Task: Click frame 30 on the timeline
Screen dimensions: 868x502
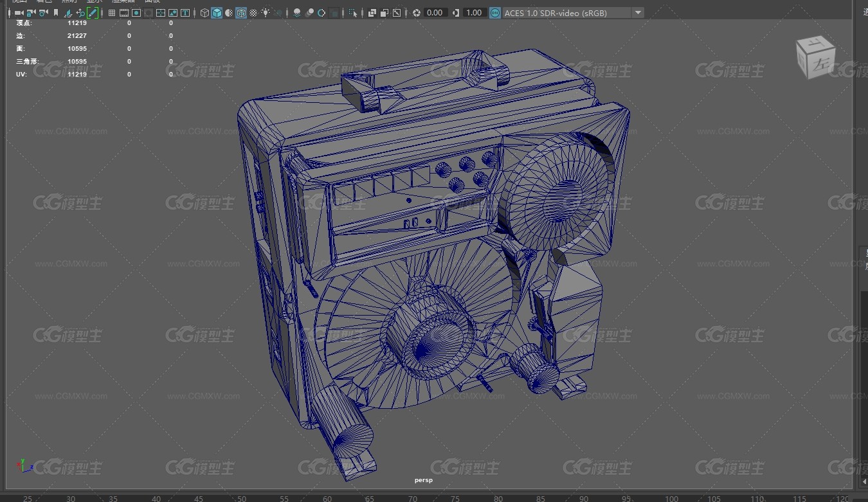Action: coord(71,499)
